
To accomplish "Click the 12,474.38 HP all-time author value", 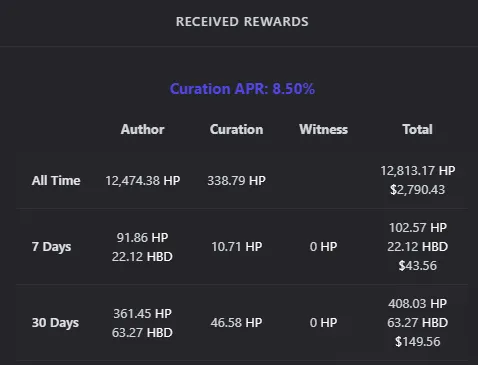I will click(x=143, y=181).
